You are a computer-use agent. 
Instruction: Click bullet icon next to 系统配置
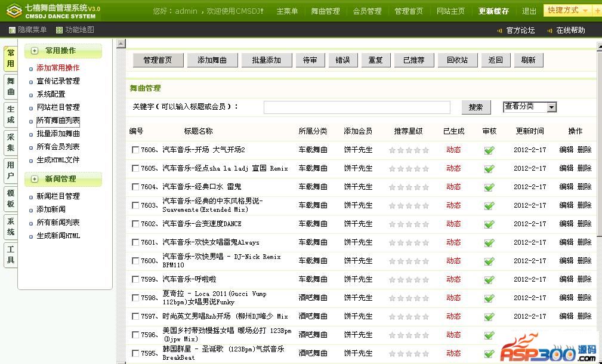[x=31, y=95]
